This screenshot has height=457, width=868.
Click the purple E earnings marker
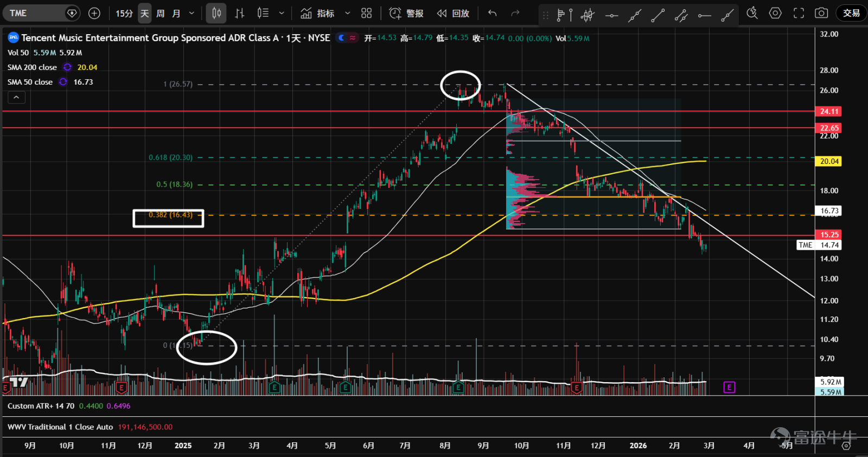(x=729, y=387)
